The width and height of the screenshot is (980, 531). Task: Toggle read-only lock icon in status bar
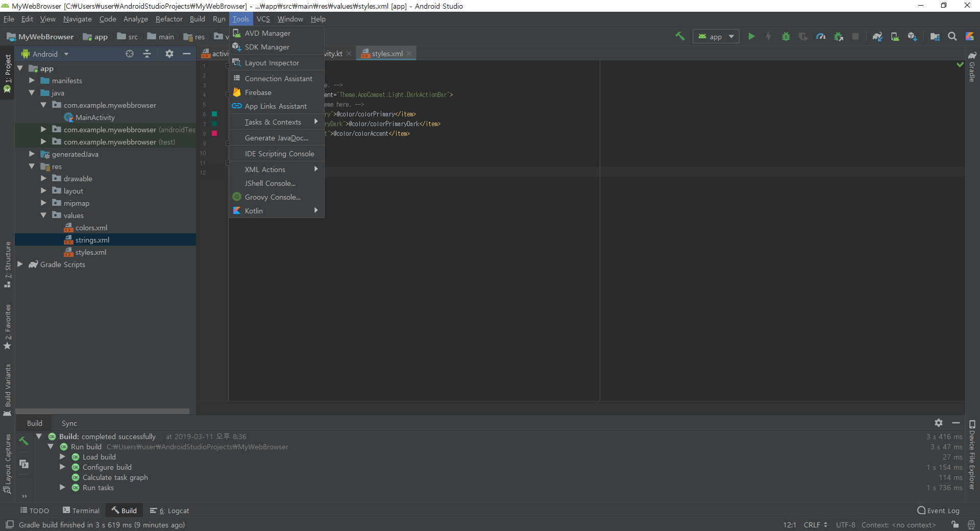point(955,525)
